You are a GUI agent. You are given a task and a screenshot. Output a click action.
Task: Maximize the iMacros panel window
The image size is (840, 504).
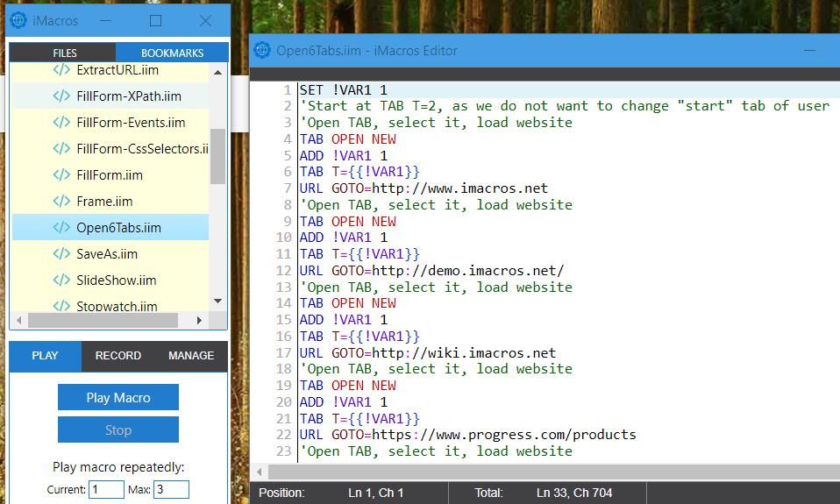pos(155,20)
